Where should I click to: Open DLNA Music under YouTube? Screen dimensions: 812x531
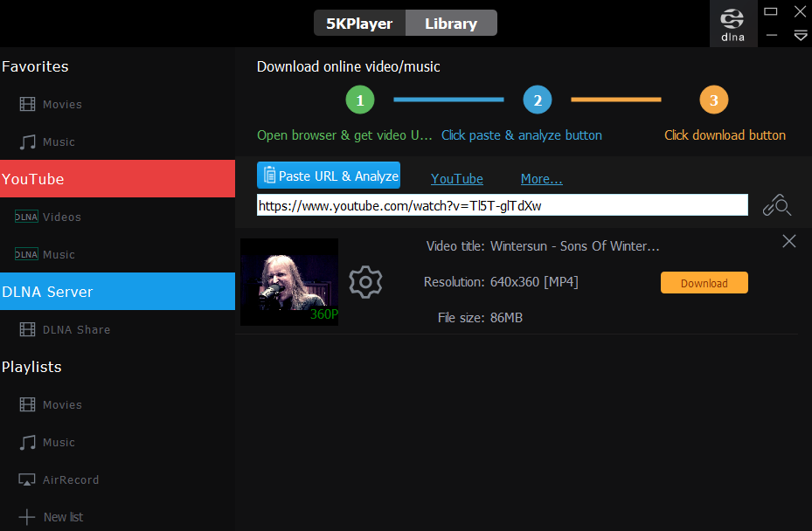(59, 255)
